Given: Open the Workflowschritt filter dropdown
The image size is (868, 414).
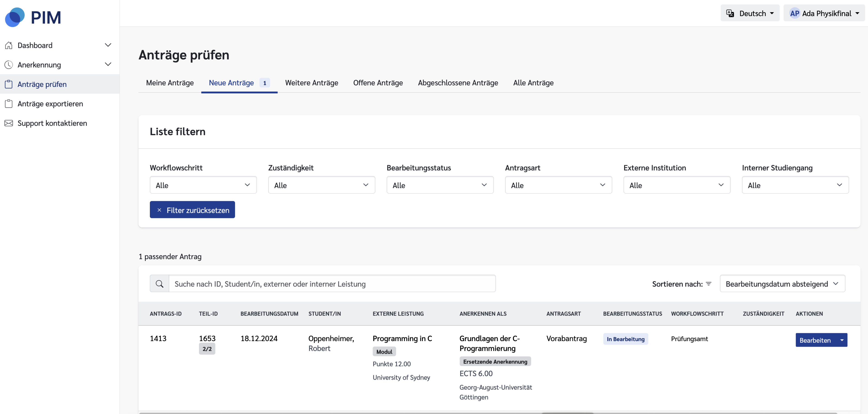Looking at the screenshot, I should (x=203, y=185).
